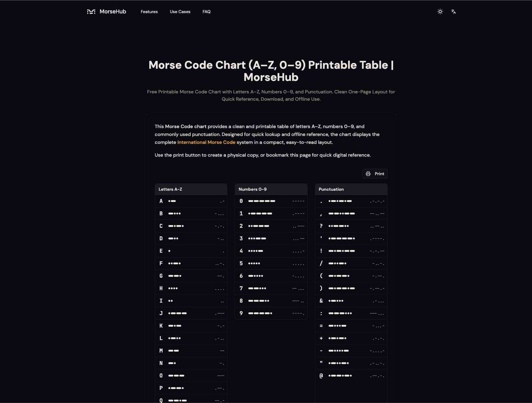532x403 pixels.
Task: Select the letter A row in the chart
Action: (x=191, y=201)
